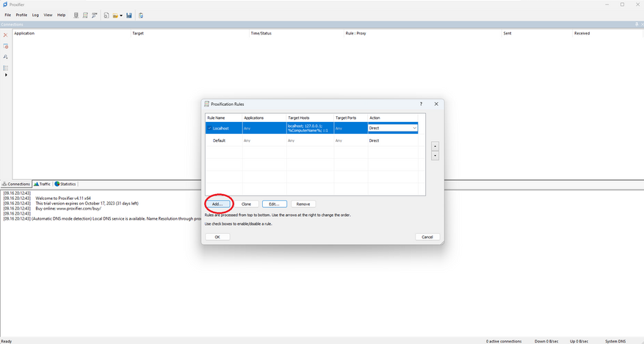The width and height of the screenshot is (644, 344).
Task: Click Proxifier logo in title bar
Action: tap(5, 4)
